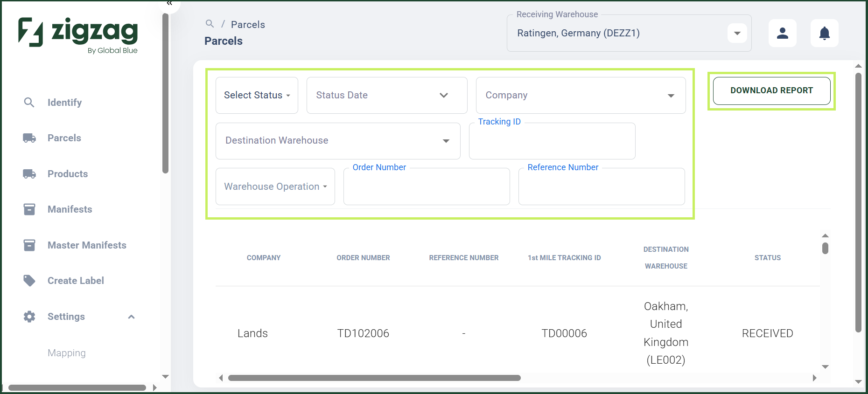Sort by the COMPANY column header
The image size is (868, 394).
(x=264, y=258)
